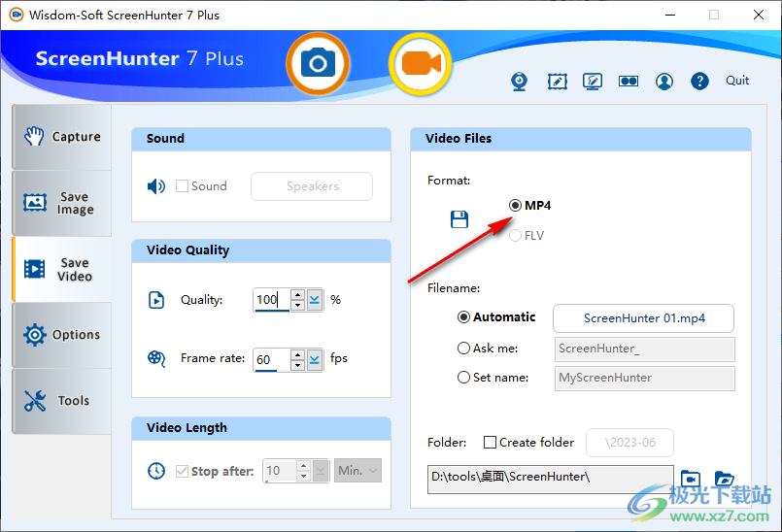Increase Frame rate with up spinner
782x532 pixels.
(x=297, y=354)
